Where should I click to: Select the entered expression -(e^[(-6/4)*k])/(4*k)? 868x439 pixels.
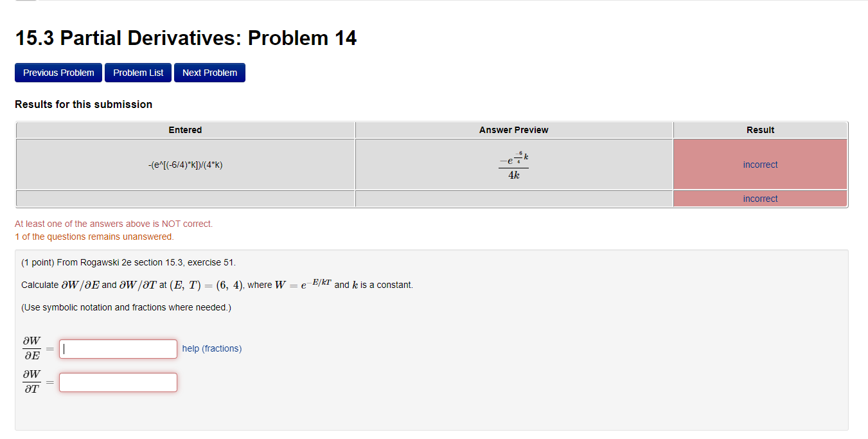coord(185,165)
